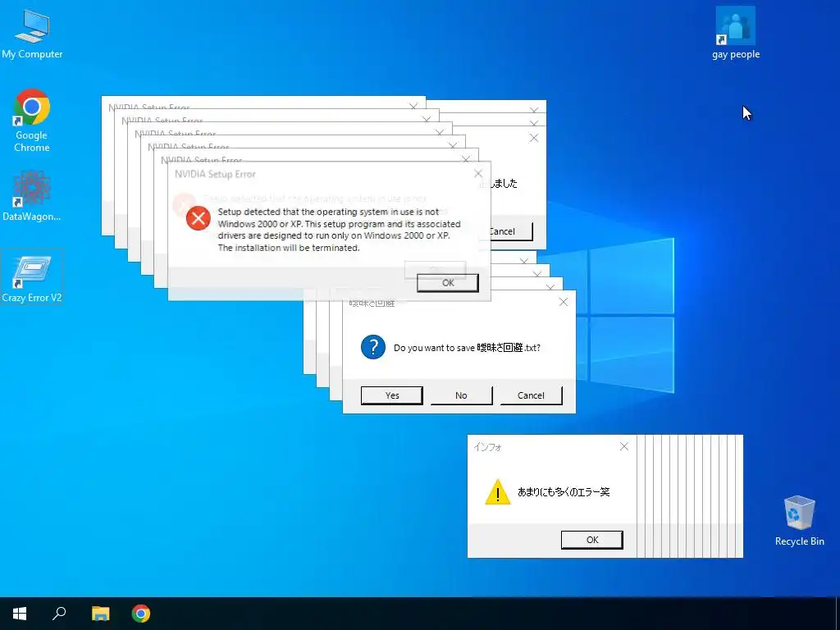Click the red error icon in NVIDIA dialog
The image size is (840, 630).
(199, 218)
